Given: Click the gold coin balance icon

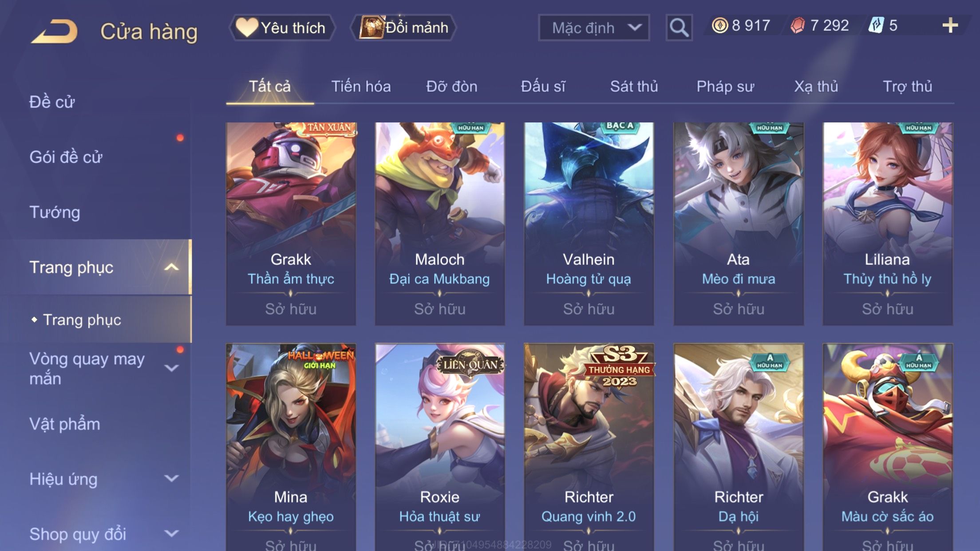Looking at the screenshot, I should (x=719, y=26).
